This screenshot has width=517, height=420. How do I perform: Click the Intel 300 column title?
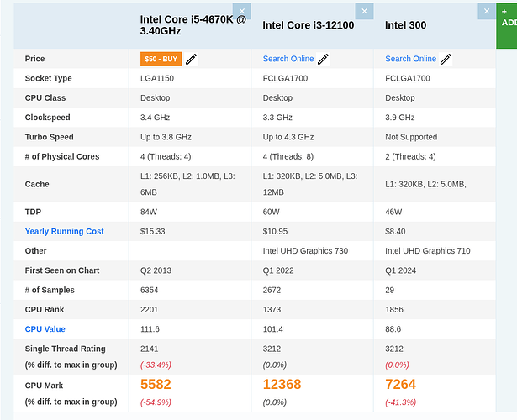coord(405,26)
